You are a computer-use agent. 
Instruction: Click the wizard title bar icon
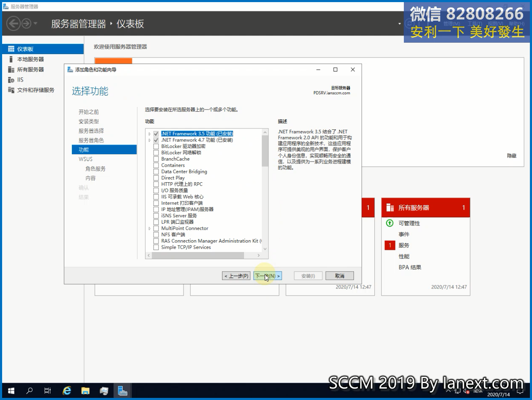coord(70,70)
